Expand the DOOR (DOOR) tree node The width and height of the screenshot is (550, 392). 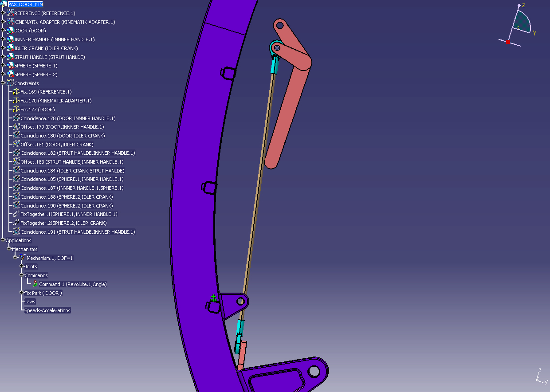(x=3, y=31)
